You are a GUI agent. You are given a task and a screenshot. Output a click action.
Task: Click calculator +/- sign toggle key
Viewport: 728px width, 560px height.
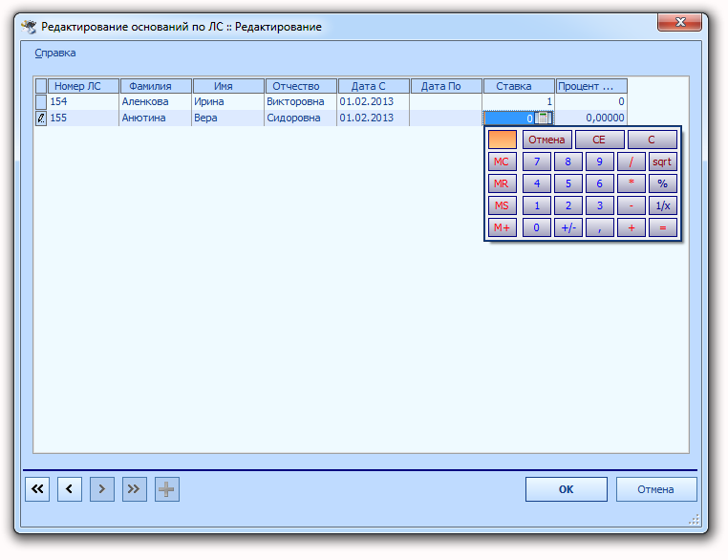pyautogui.click(x=567, y=227)
